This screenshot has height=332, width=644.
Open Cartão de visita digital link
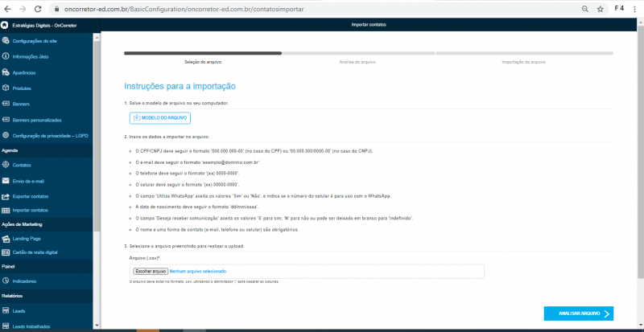(35, 252)
